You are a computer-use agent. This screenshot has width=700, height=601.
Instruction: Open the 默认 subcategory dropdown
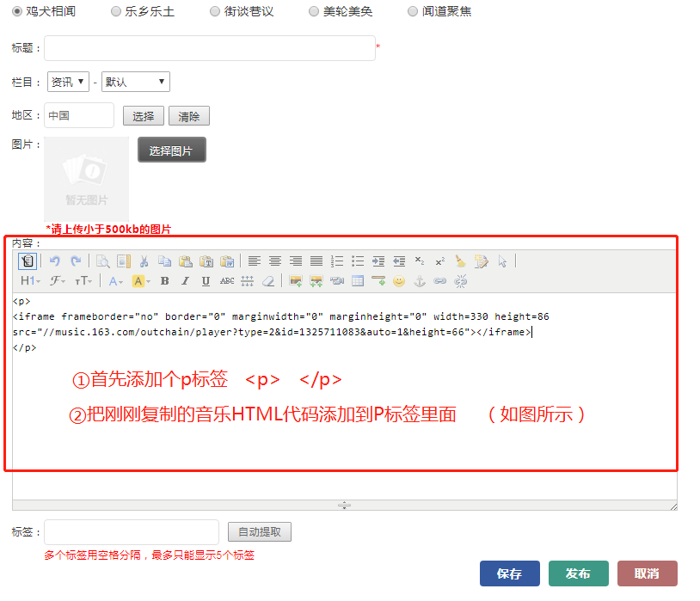[x=136, y=82]
